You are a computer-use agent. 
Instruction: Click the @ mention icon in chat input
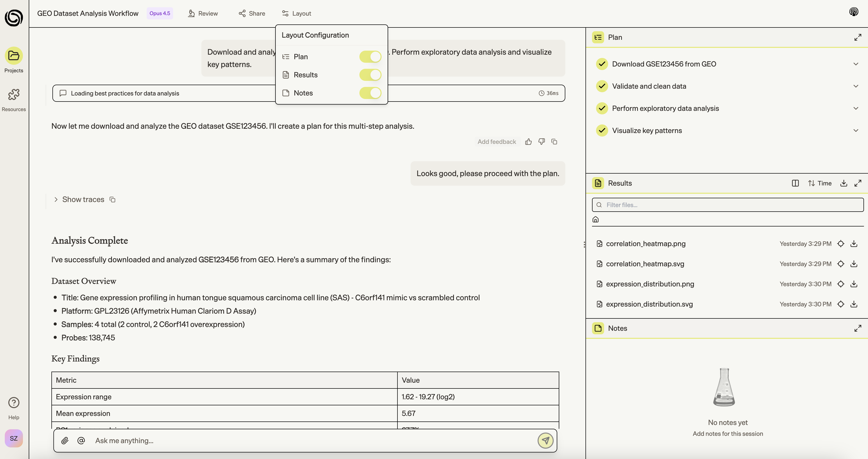(81, 440)
